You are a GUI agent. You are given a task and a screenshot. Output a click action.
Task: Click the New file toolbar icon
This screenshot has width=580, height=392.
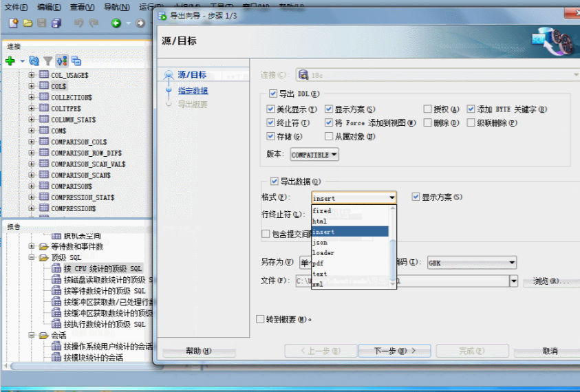click(x=13, y=23)
